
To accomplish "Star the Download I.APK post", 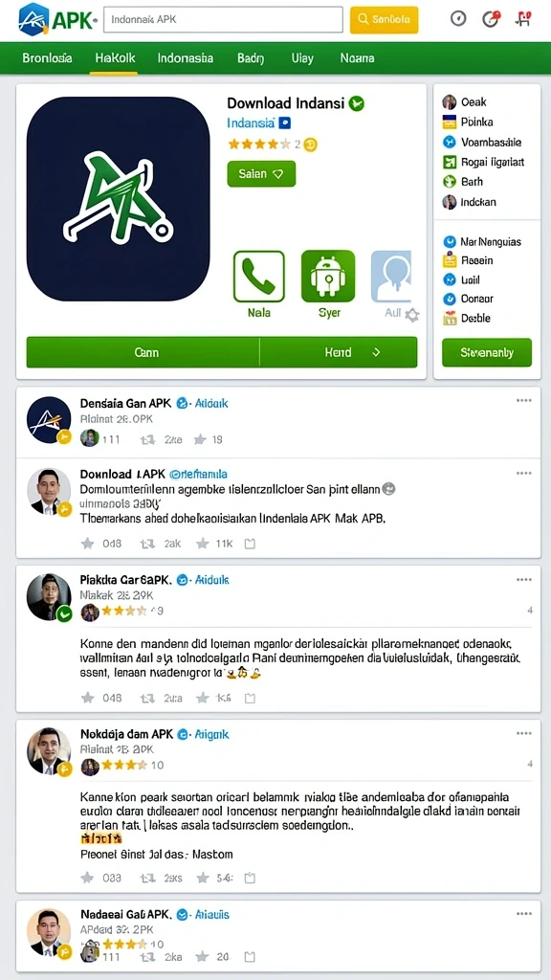I will tap(88, 544).
